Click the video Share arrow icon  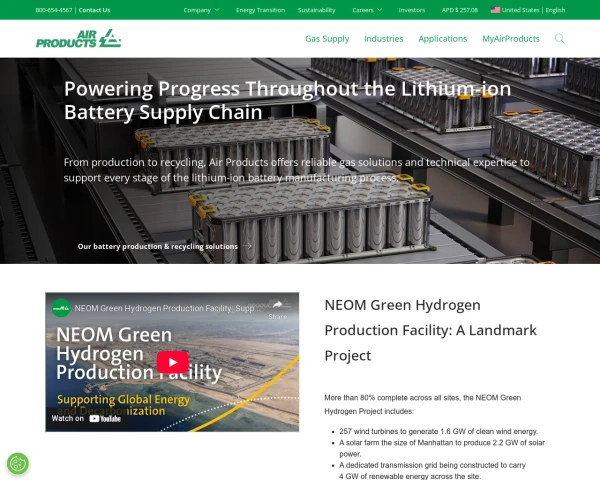277,304
